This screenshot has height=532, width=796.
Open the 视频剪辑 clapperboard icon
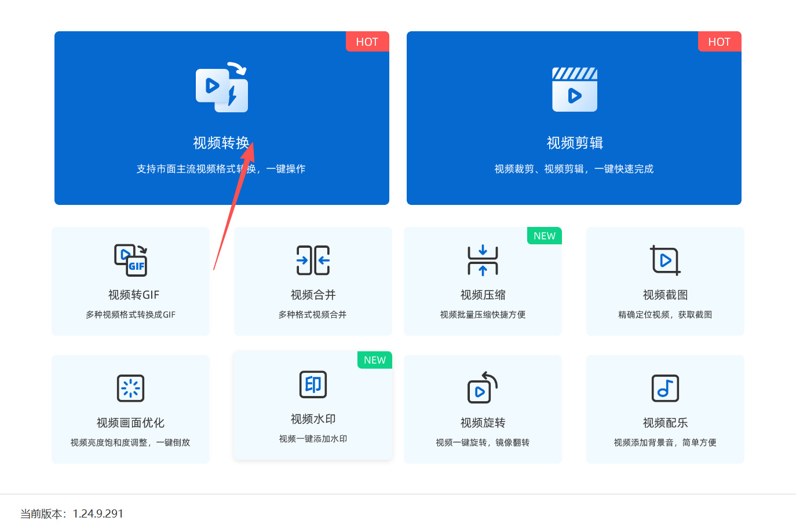click(x=575, y=89)
